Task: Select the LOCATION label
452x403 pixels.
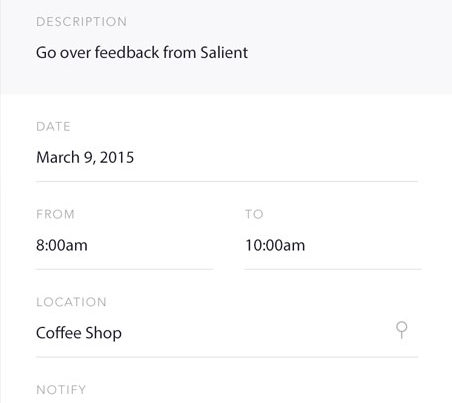Action: click(x=71, y=302)
